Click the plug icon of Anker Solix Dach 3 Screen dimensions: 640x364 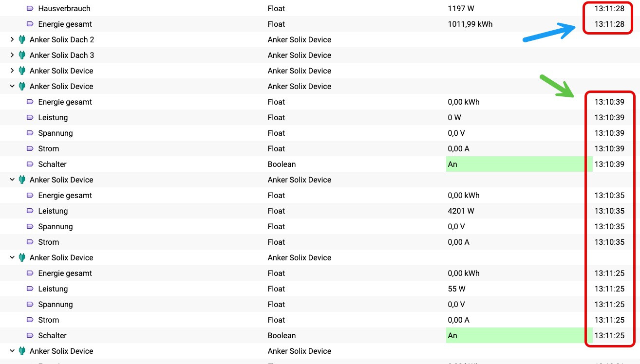pyautogui.click(x=21, y=55)
